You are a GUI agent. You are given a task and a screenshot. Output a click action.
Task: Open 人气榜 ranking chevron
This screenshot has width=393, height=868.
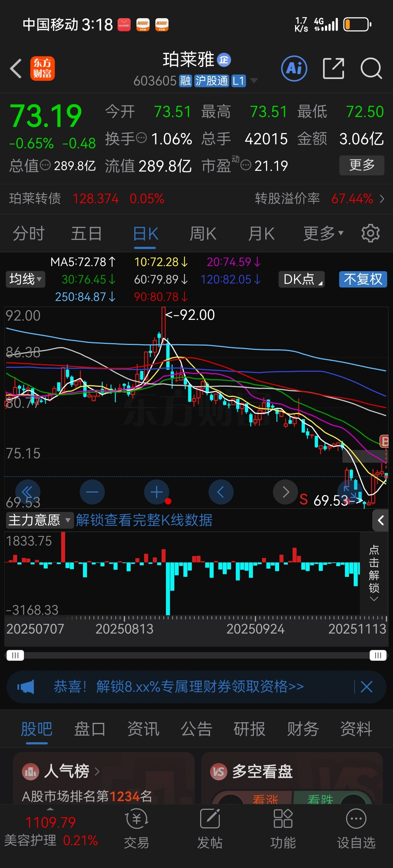pyautogui.click(x=97, y=771)
